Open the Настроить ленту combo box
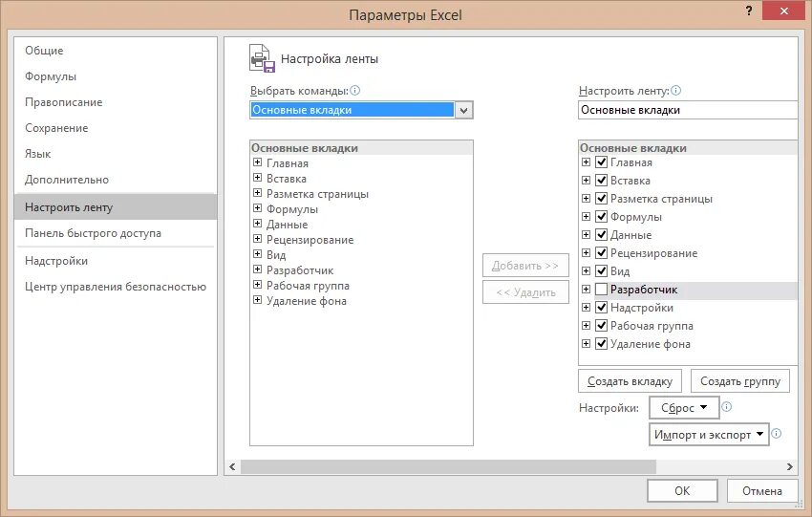 (x=688, y=110)
